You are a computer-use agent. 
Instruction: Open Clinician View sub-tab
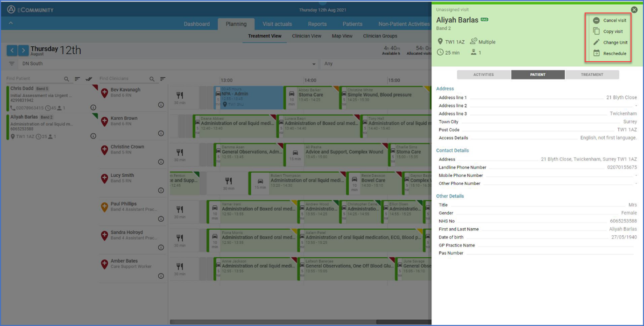[x=306, y=36]
